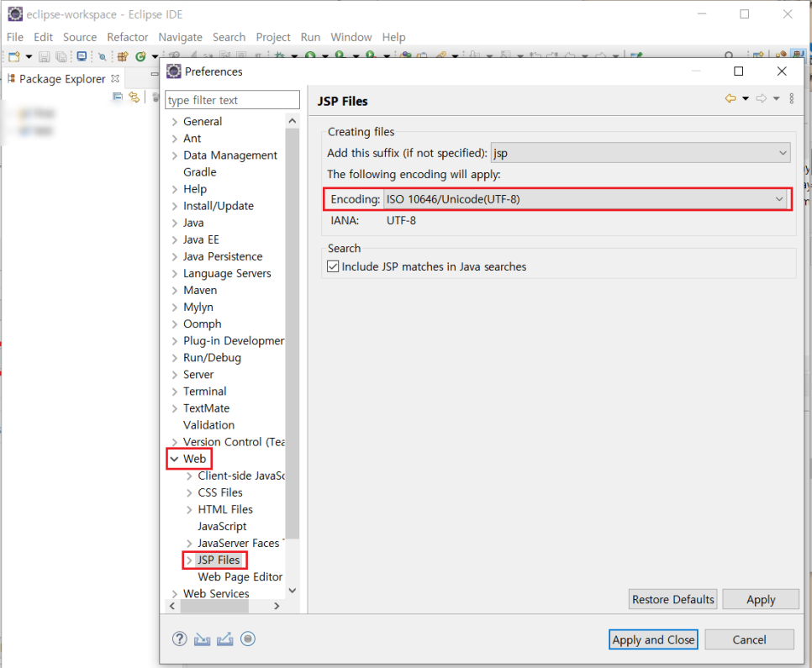Select the Language Servers item

pyautogui.click(x=227, y=274)
